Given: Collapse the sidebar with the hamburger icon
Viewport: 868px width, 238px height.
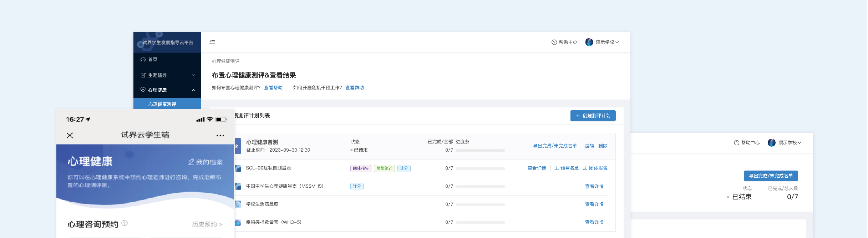Looking at the screenshot, I should coord(212,41).
